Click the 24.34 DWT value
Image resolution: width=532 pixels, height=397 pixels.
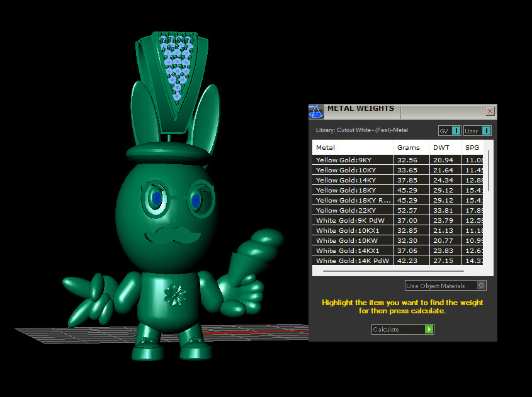point(443,180)
